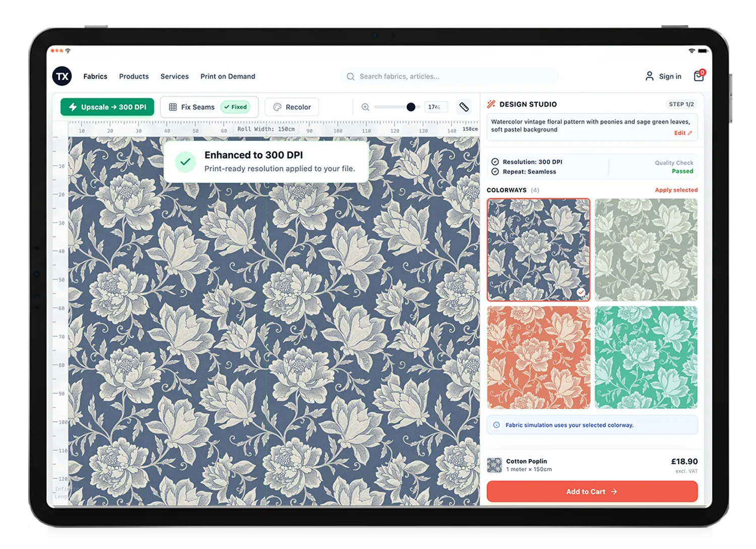Open the Fabrics menu
The height and width of the screenshot is (549, 756).
[95, 76]
